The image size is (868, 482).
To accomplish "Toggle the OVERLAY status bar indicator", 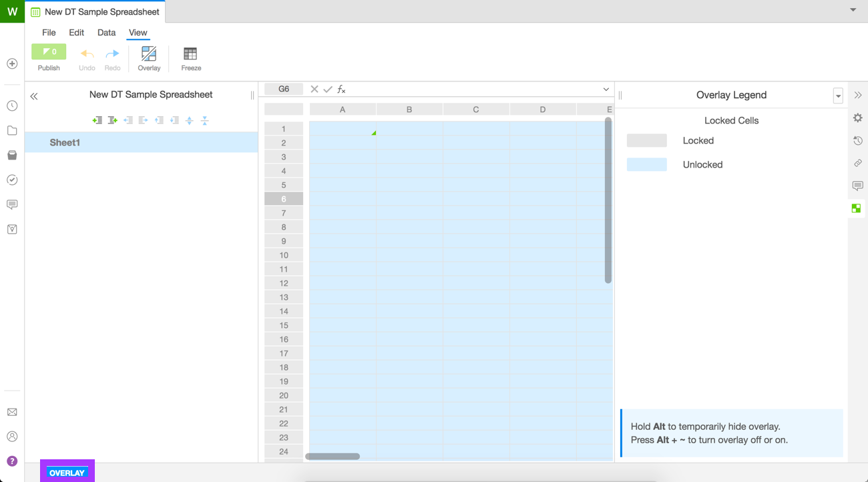I will [67, 473].
